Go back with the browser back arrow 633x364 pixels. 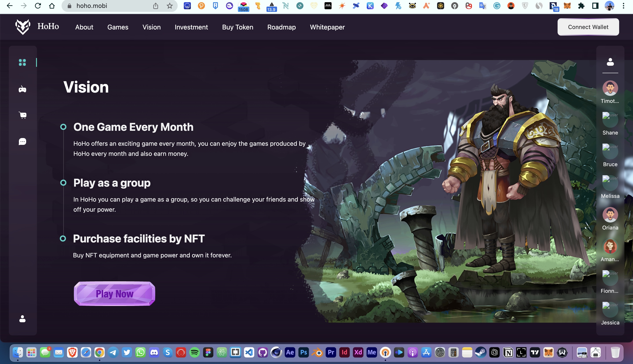pyautogui.click(x=9, y=6)
